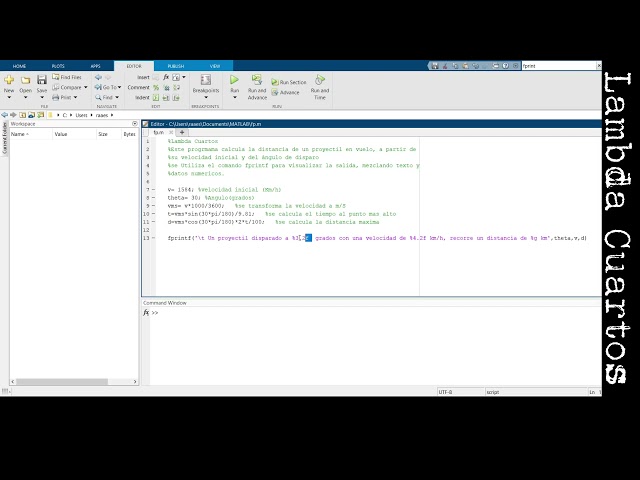Click the Smart Indent icon beside Indent

(x=156, y=98)
